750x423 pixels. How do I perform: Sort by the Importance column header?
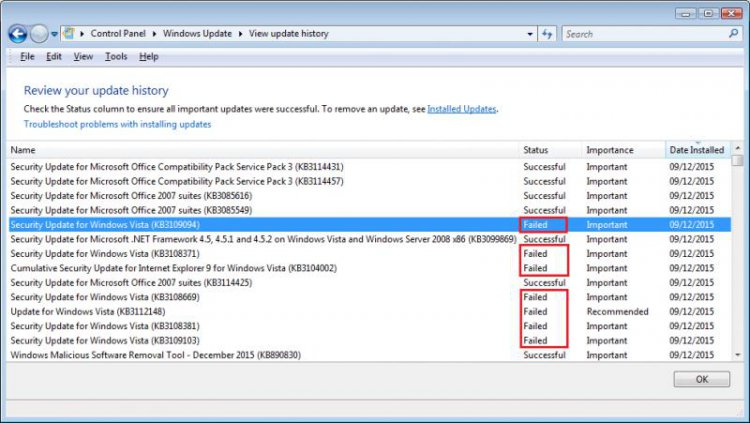[x=623, y=150]
